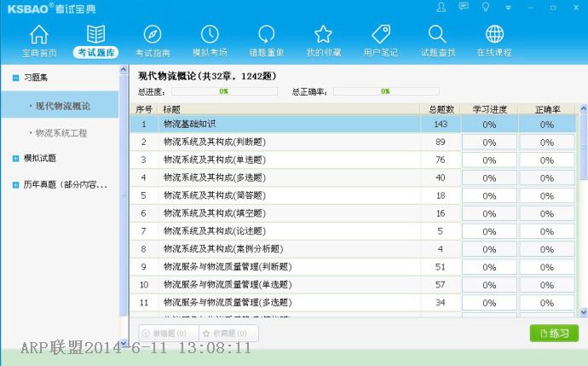The width and height of the screenshot is (588, 366).
Task: Select row 物流系统及其构成(多选题)
Action: pyautogui.click(x=353, y=177)
